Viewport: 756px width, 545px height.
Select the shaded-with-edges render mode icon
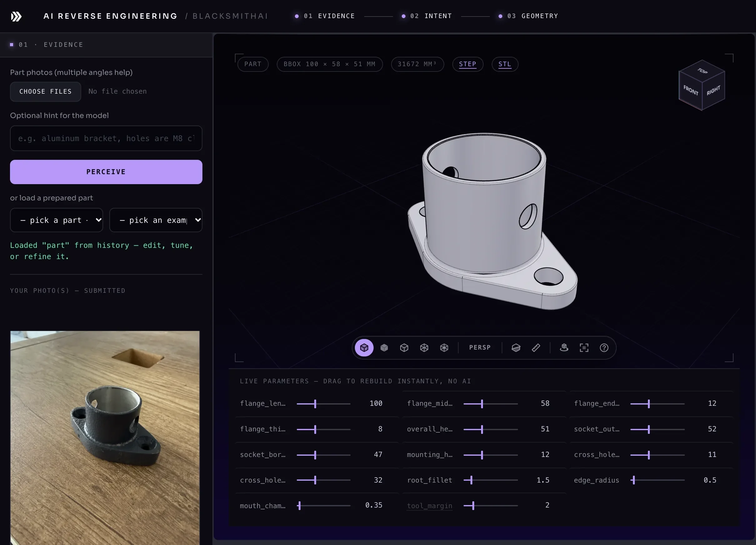(364, 348)
